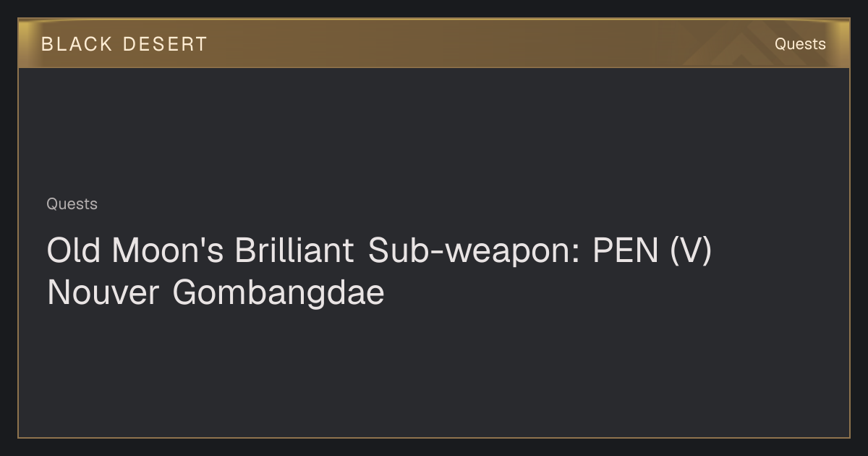Image resolution: width=868 pixels, height=456 pixels.
Task: Click the BLACK DESERT logo text
Action: coord(124,44)
